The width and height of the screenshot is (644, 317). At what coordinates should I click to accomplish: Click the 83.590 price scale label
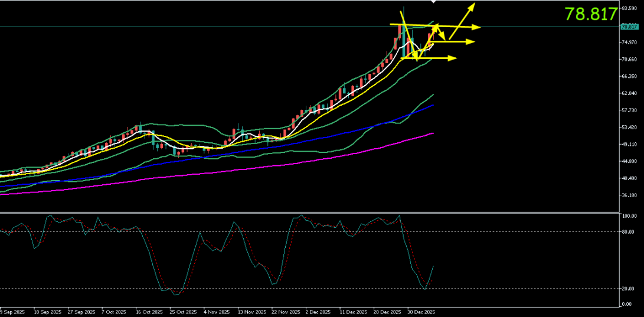point(629,9)
